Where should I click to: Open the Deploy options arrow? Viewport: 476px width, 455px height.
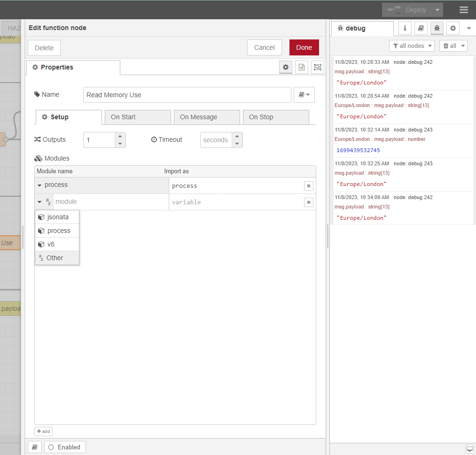[437, 10]
